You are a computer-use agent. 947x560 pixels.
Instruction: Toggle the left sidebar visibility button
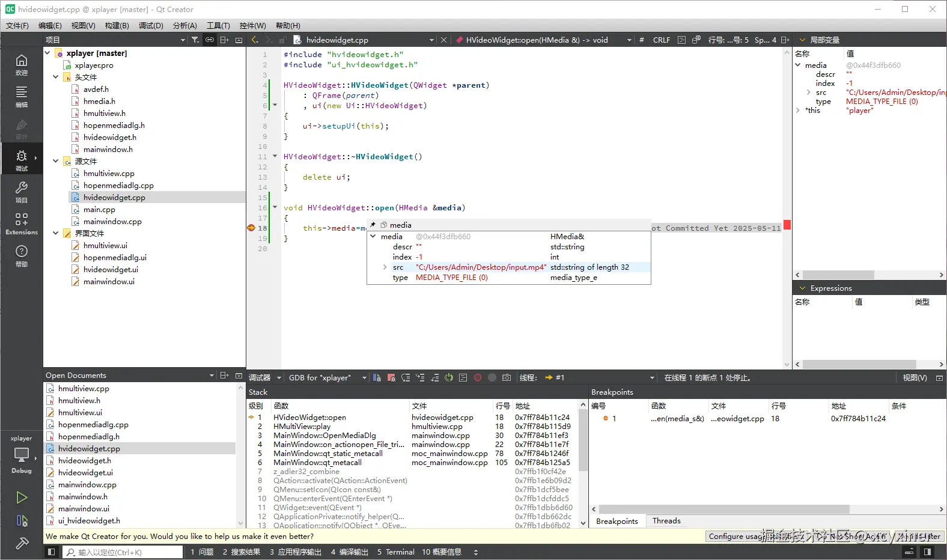pos(52,552)
